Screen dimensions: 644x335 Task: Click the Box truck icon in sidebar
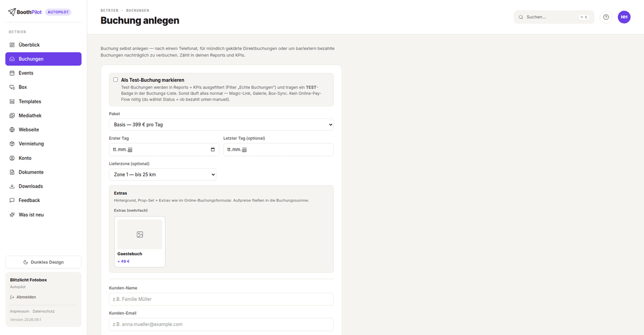tap(12, 87)
